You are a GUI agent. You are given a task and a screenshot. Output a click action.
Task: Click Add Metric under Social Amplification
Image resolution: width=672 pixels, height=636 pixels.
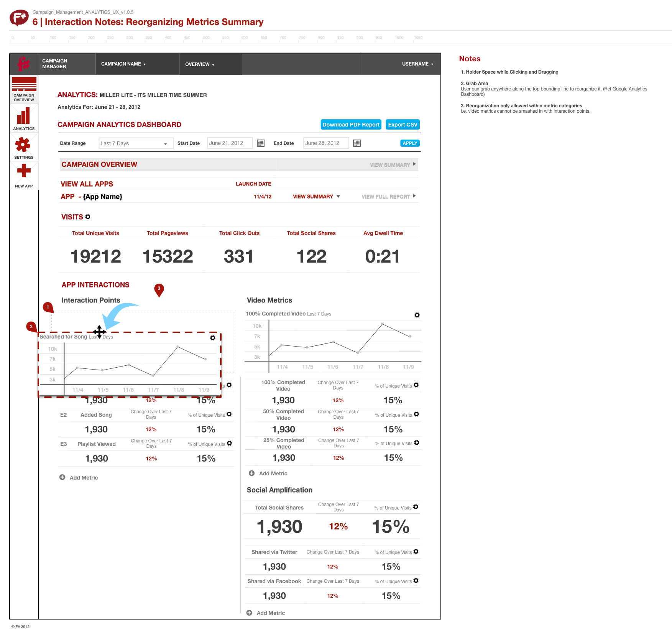click(271, 613)
